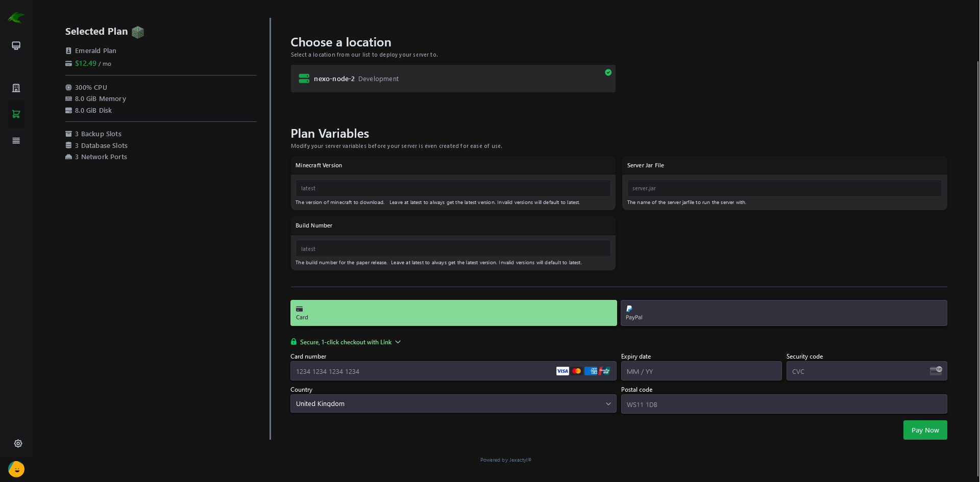Click the American Express logo

591,371
